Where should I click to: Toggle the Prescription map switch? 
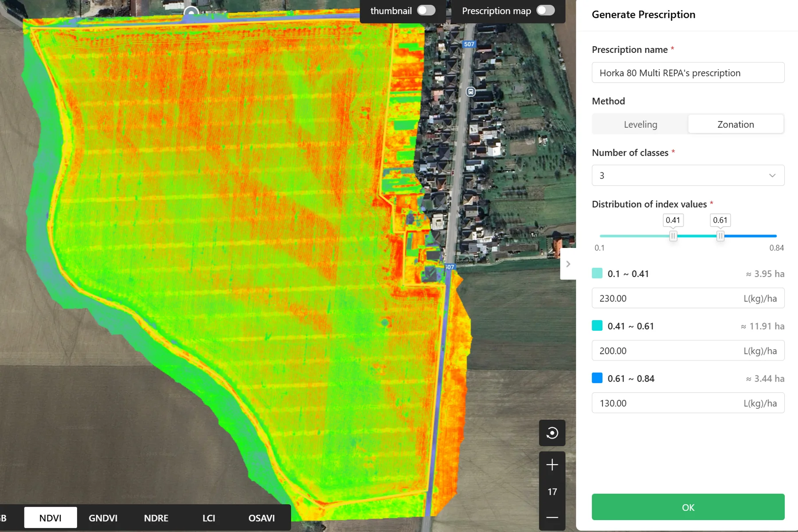click(545, 11)
